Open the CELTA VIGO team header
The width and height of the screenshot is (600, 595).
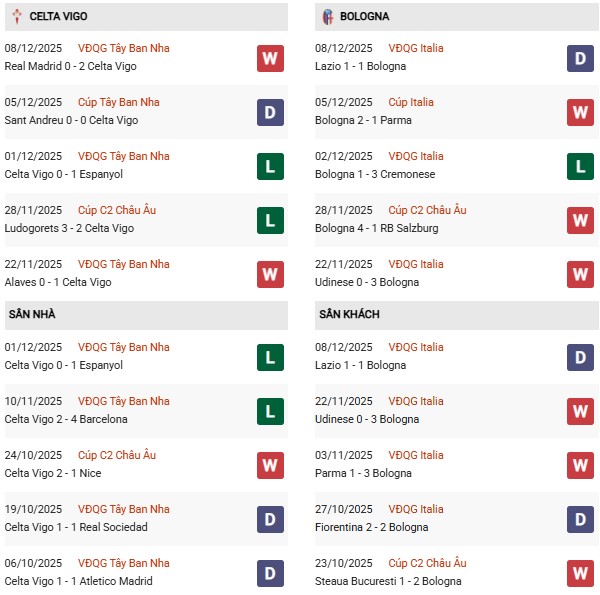click(x=58, y=17)
